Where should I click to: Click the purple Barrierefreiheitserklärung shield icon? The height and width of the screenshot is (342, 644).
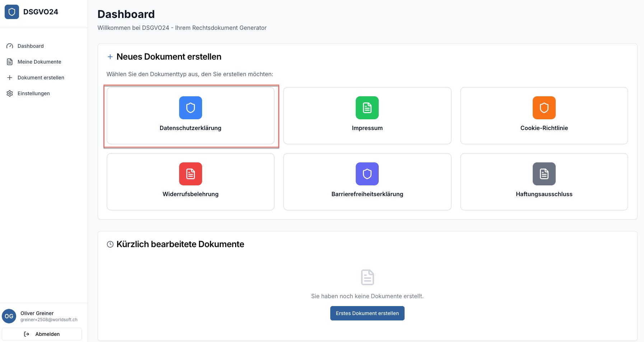367,174
